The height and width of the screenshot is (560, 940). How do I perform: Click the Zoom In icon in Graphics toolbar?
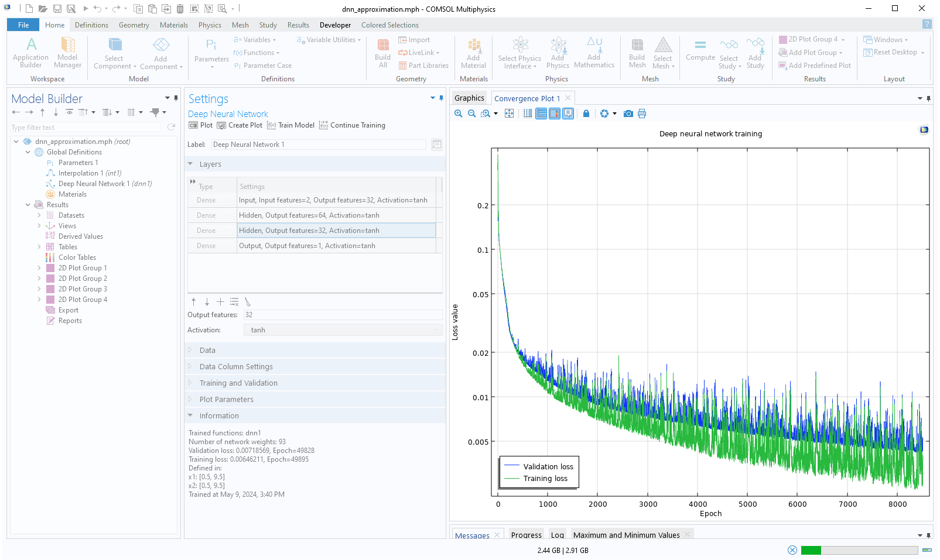tap(459, 113)
